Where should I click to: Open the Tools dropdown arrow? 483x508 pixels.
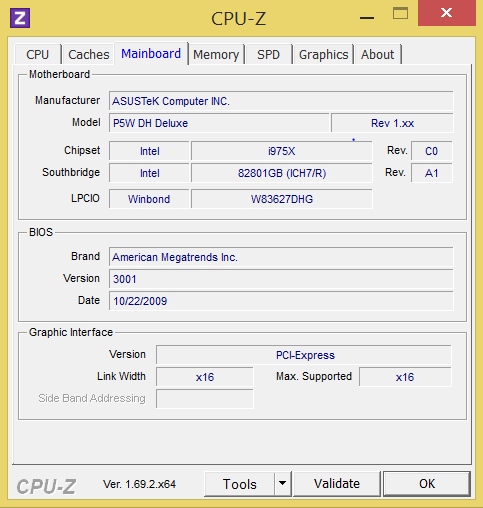click(282, 483)
